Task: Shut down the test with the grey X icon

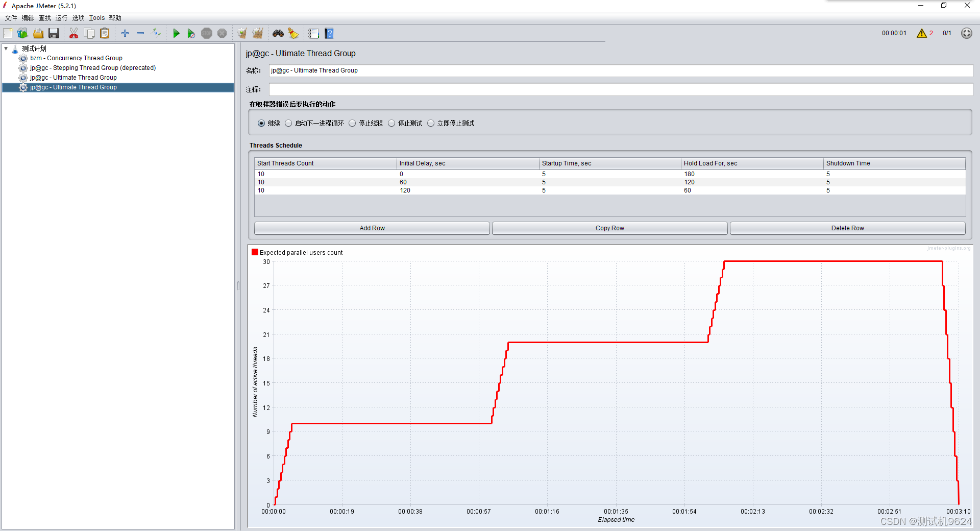Action: click(222, 33)
